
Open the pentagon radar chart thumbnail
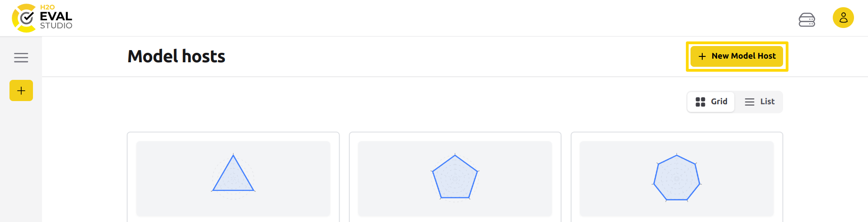click(455, 177)
